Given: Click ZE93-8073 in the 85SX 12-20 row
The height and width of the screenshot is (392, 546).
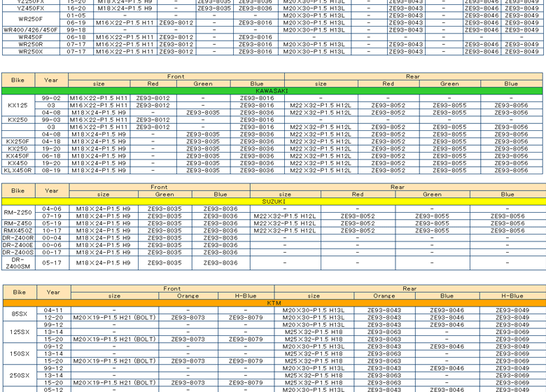Looking at the screenshot, I should 188,318.
